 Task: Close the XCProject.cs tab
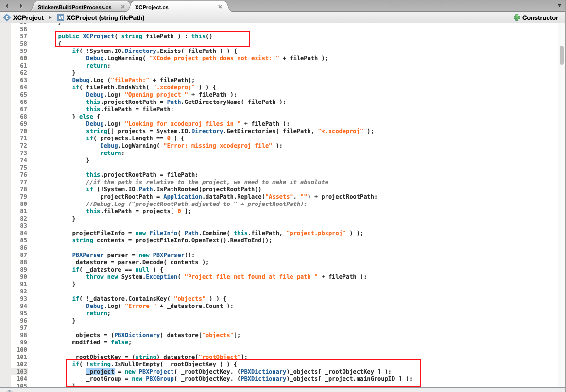[220, 7]
